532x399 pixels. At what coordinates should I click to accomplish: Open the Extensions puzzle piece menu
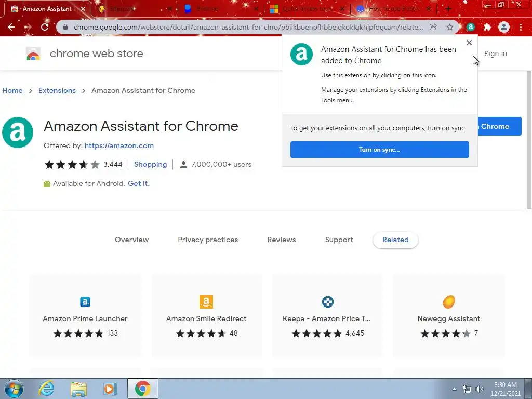pos(487,27)
